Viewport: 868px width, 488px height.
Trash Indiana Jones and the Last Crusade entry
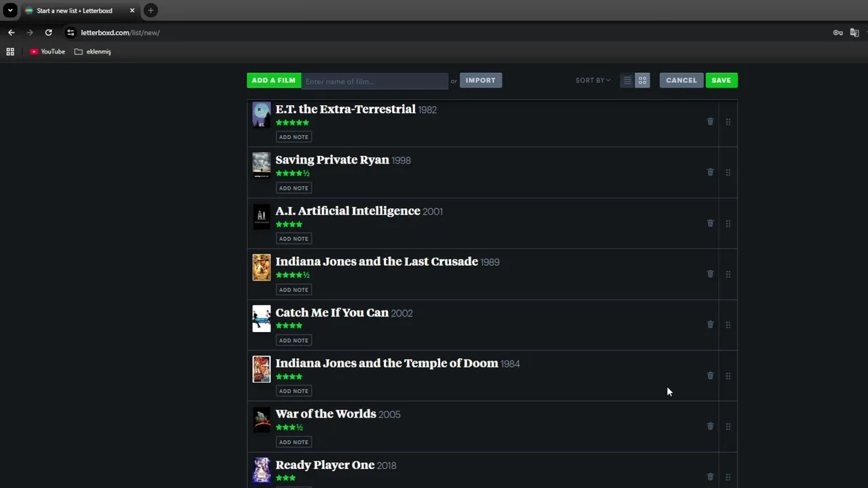click(x=710, y=274)
